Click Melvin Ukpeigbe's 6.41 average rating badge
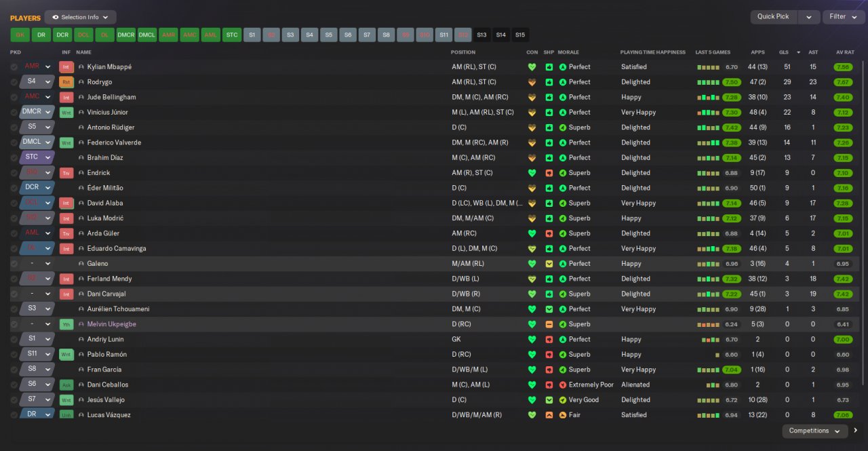The height and width of the screenshot is (451, 868). 843,324
